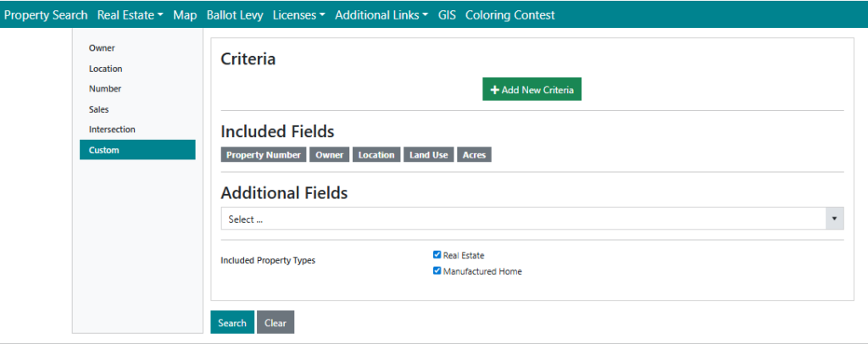Expand the Real Estate menu
This screenshot has width=868, height=344.
coord(130,15)
